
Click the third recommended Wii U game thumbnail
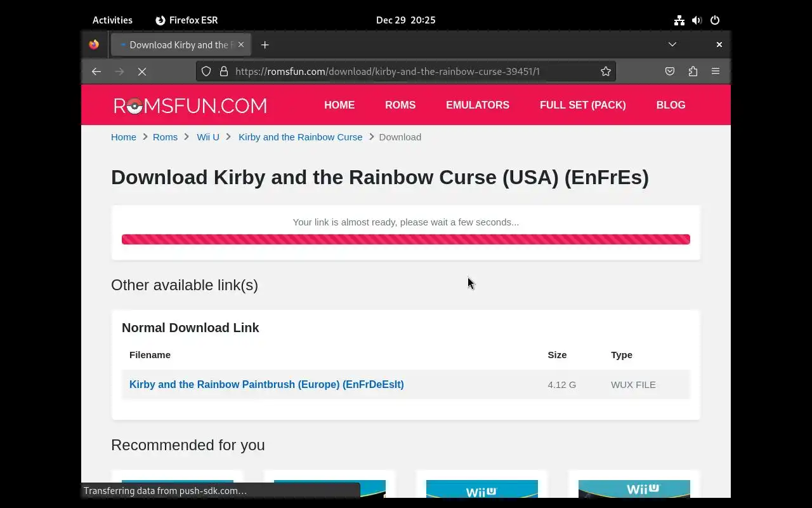point(482,489)
